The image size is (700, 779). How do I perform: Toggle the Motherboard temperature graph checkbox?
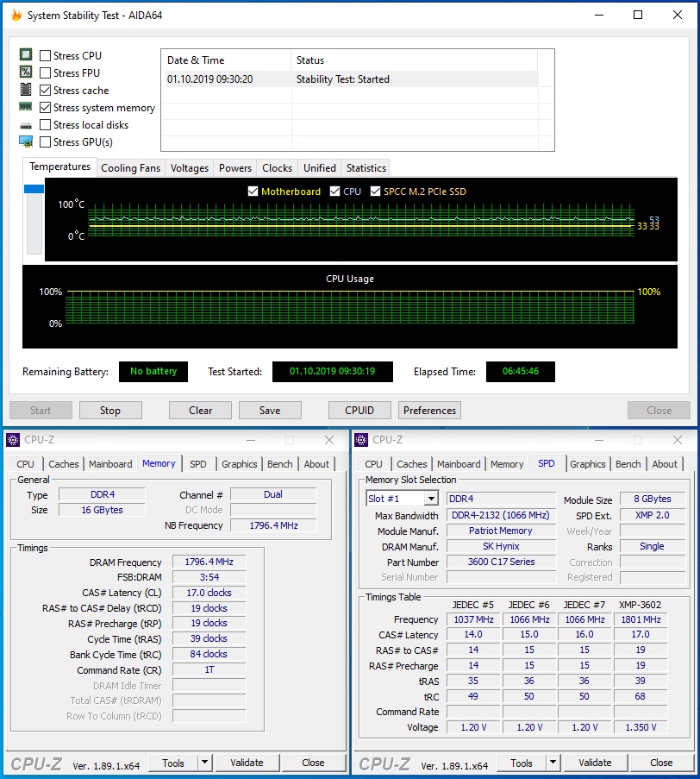click(253, 192)
